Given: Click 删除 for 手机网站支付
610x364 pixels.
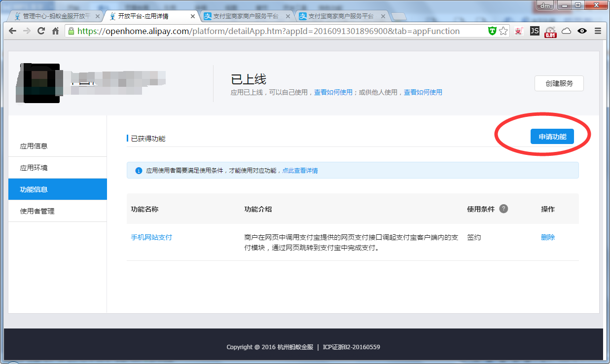Looking at the screenshot, I should pos(548,237).
